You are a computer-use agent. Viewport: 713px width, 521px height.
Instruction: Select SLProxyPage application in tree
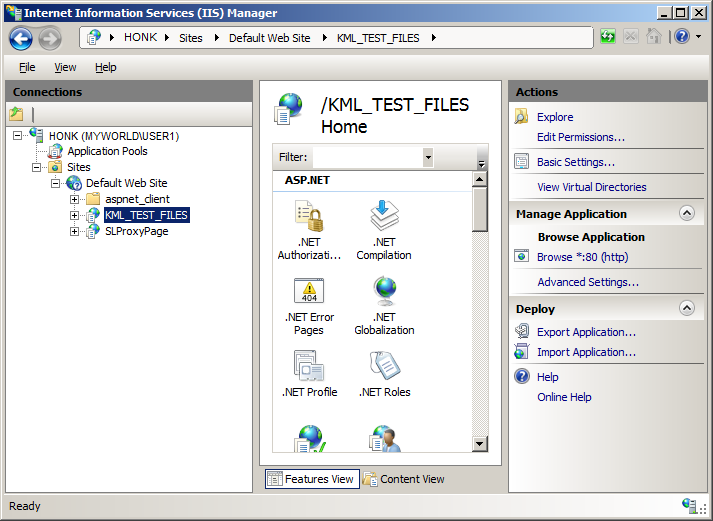[x=136, y=231]
